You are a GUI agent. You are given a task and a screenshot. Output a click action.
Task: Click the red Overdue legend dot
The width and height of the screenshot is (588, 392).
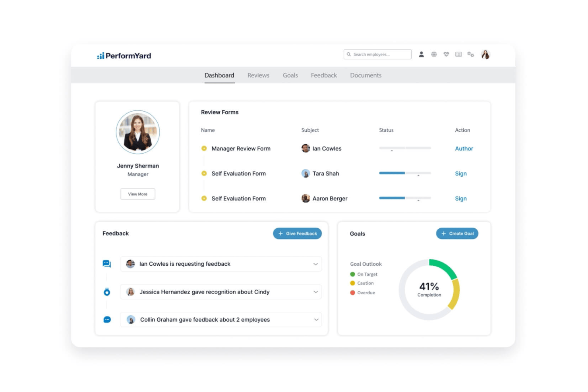click(x=352, y=293)
